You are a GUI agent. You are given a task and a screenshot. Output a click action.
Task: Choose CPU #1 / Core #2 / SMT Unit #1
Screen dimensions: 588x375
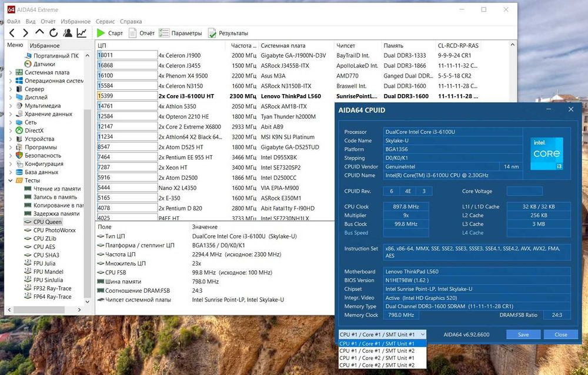click(382, 358)
